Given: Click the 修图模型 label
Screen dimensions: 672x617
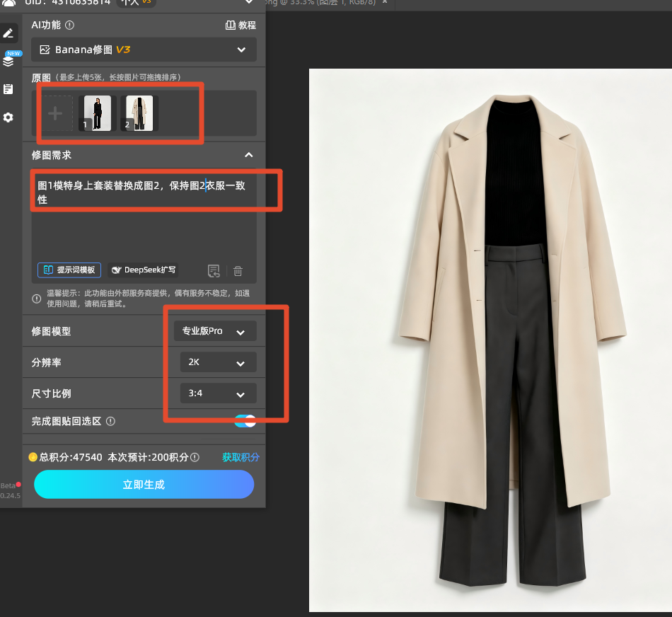Looking at the screenshot, I should 51,331.
